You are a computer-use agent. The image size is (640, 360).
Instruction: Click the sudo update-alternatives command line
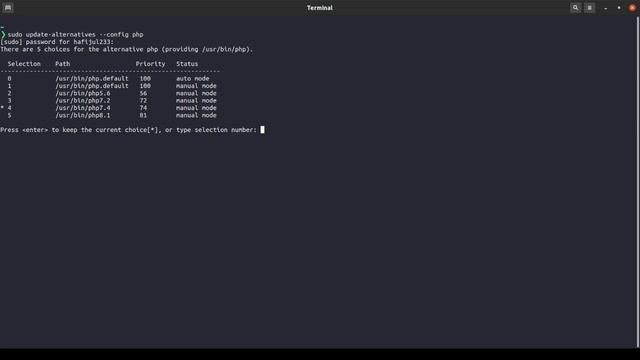tap(75, 35)
